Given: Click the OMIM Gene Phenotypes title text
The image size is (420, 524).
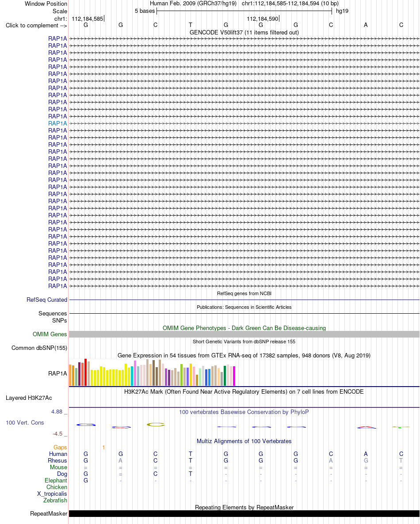Looking at the screenshot, I should 244,328.
